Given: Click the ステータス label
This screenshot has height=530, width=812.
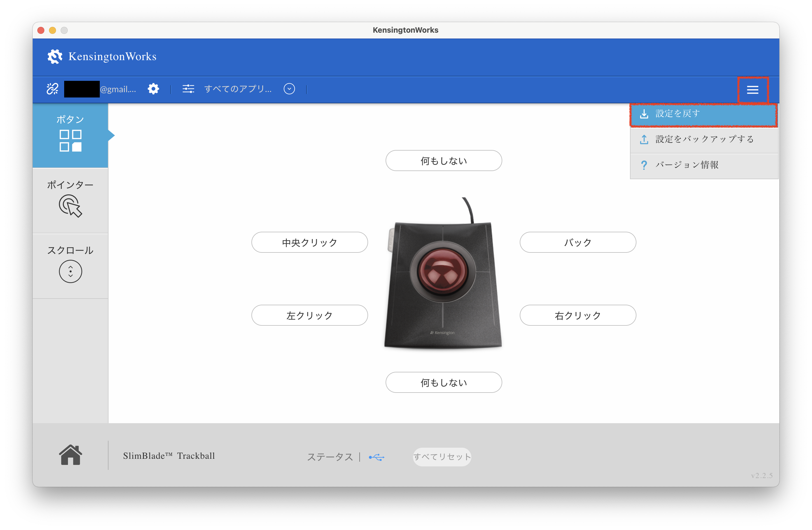Looking at the screenshot, I should pos(330,457).
